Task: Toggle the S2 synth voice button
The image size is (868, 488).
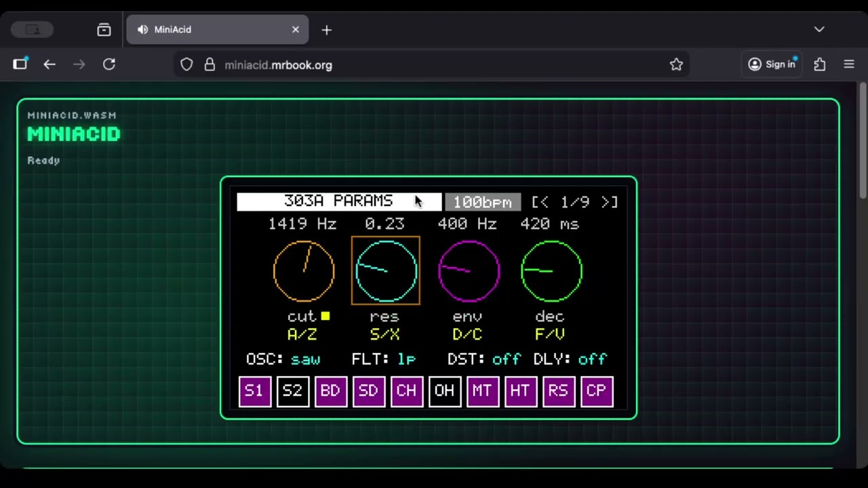Action: 293,392
